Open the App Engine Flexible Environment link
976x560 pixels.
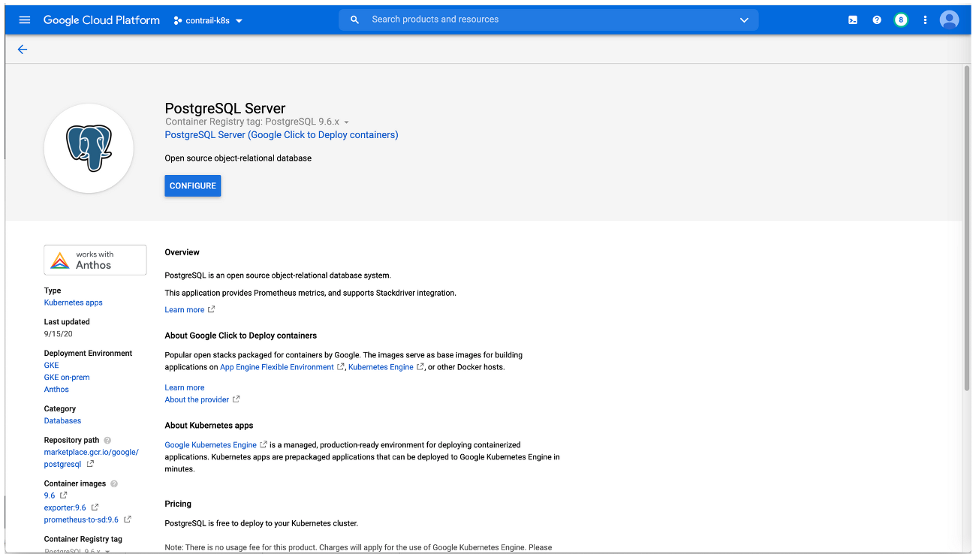277,367
